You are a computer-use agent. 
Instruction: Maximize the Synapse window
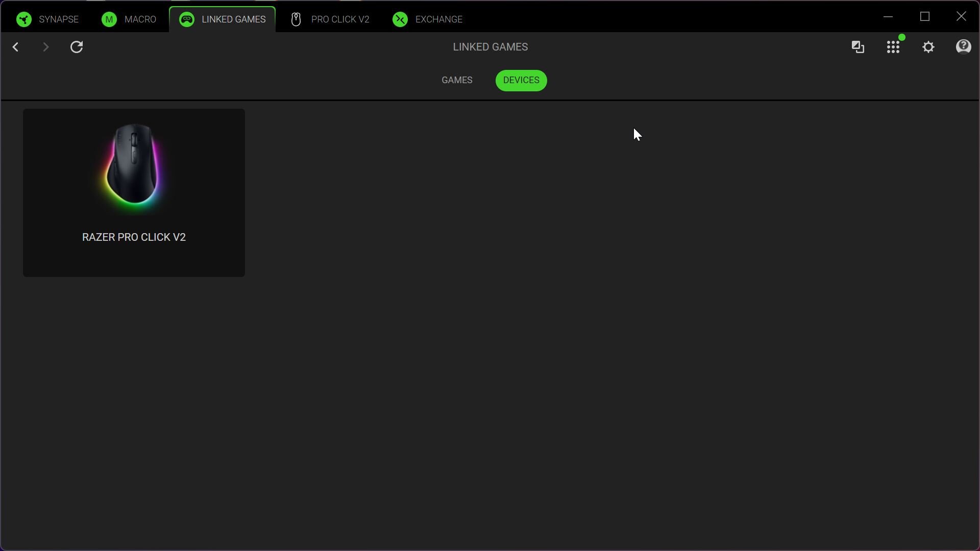pyautogui.click(x=925, y=17)
